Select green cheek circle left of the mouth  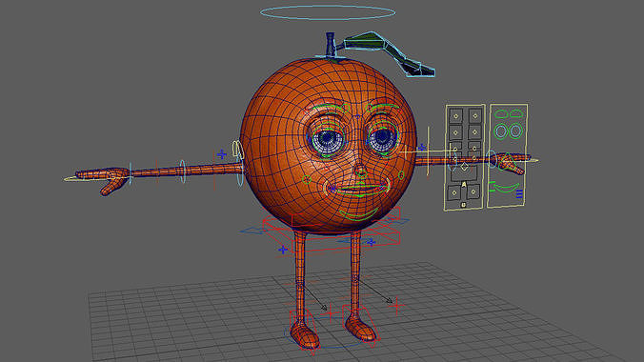point(307,179)
